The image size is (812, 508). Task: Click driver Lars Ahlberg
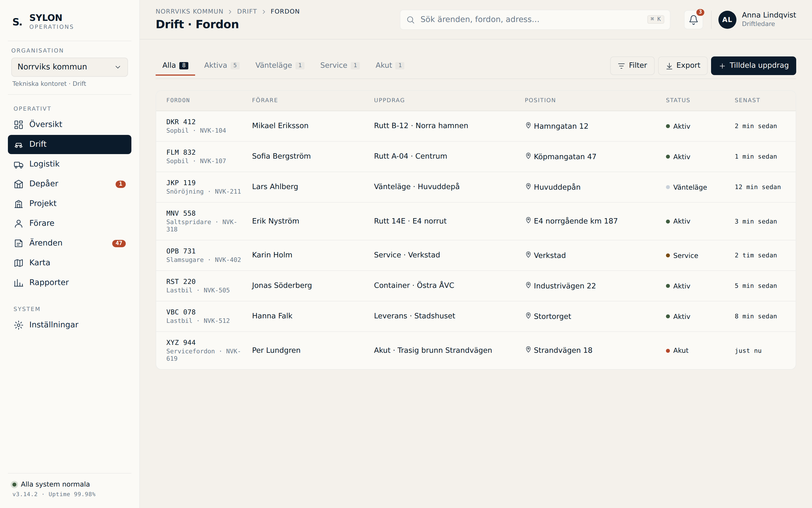click(x=275, y=187)
